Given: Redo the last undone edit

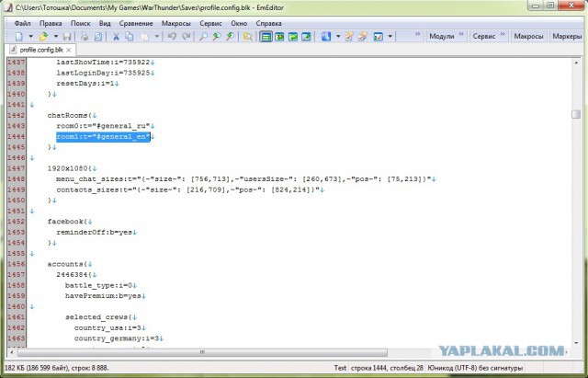Looking at the screenshot, I should (186, 37).
